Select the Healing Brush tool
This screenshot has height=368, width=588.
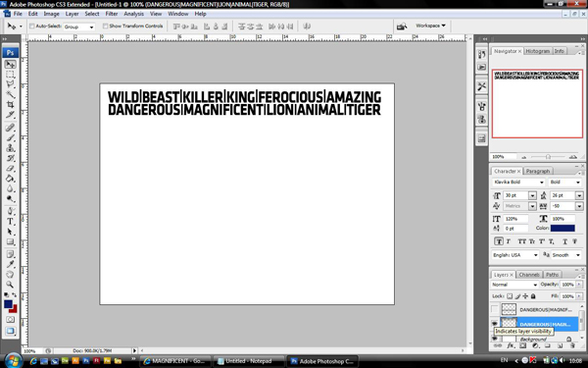pos(10,128)
